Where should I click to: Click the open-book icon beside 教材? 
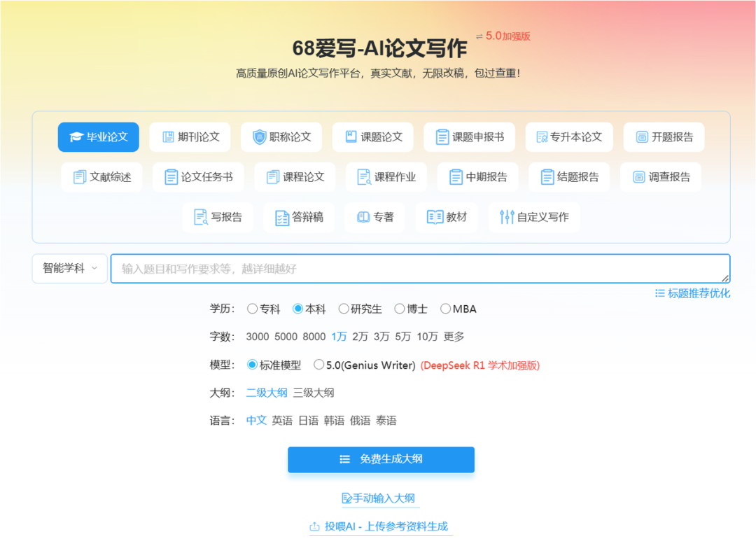coord(435,217)
